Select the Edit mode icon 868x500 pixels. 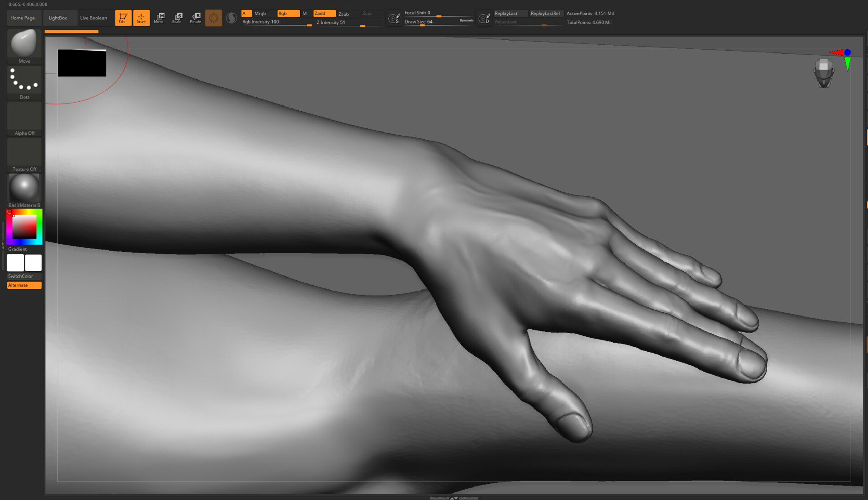click(123, 18)
